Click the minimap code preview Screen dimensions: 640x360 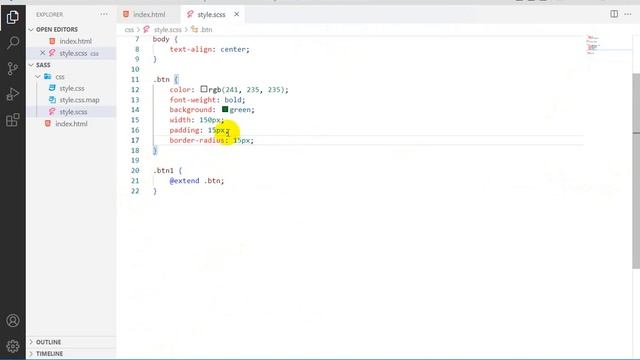coord(593,45)
